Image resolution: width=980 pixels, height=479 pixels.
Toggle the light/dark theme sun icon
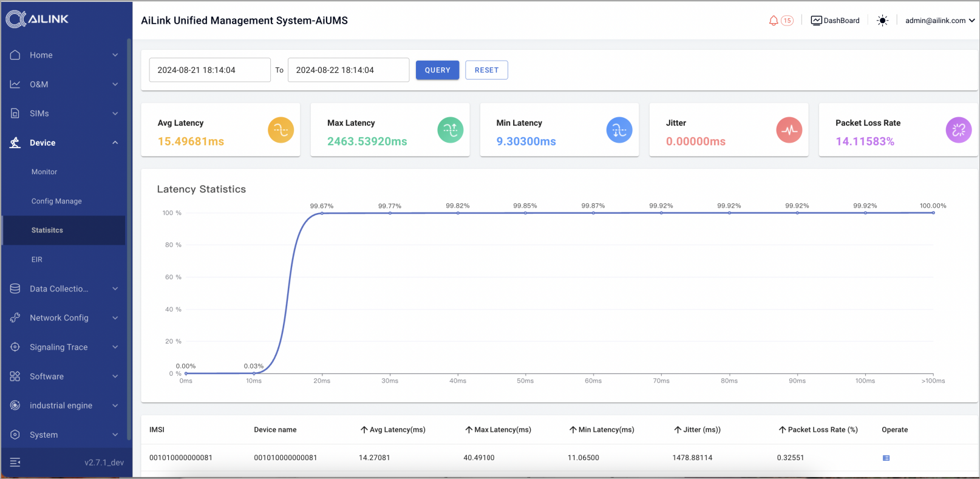coord(882,21)
